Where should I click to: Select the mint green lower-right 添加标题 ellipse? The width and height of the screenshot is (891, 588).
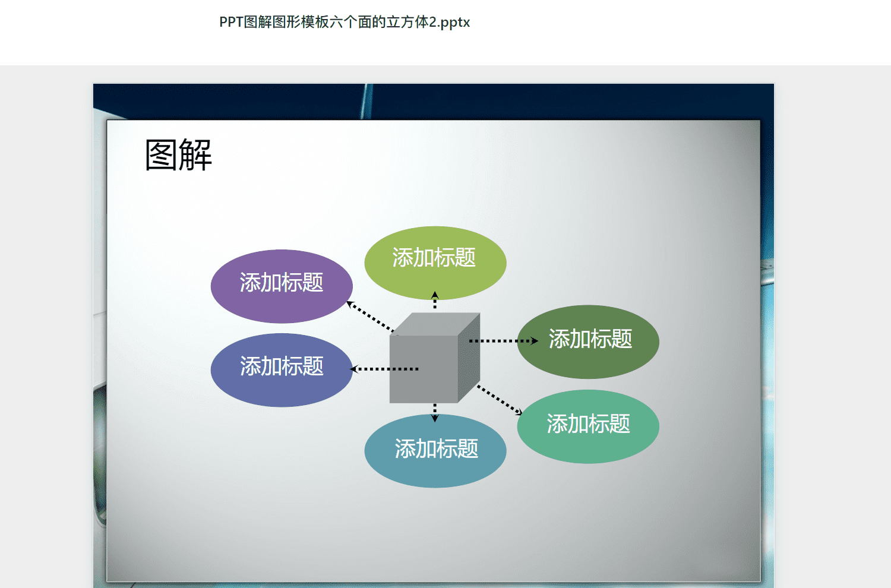coord(588,426)
